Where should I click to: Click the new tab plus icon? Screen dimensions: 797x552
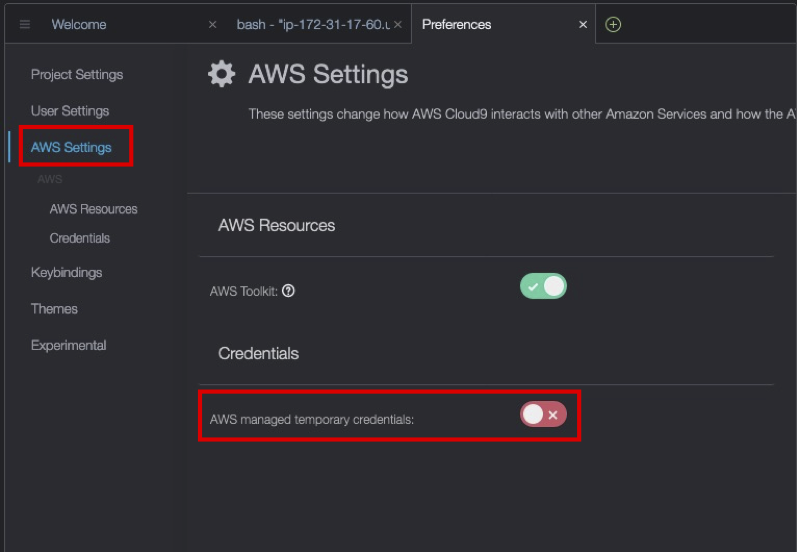(x=613, y=24)
